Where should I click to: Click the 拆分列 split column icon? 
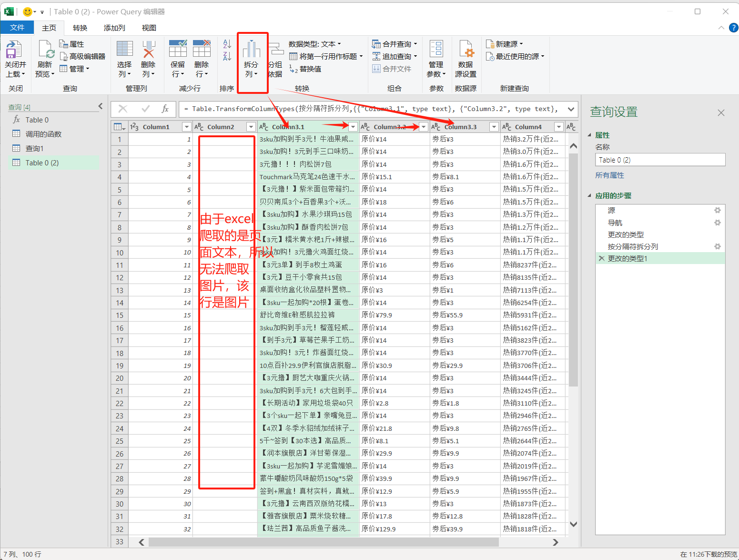click(251, 49)
